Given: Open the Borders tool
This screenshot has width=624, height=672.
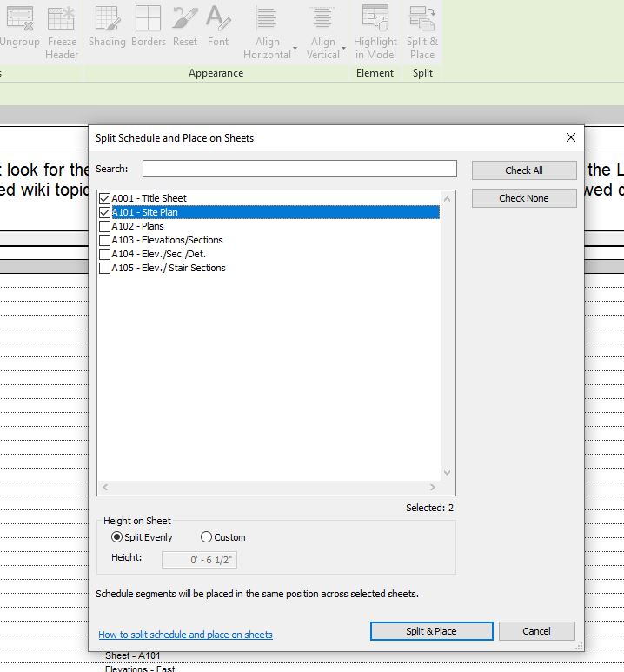Looking at the screenshot, I should (149, 19).
